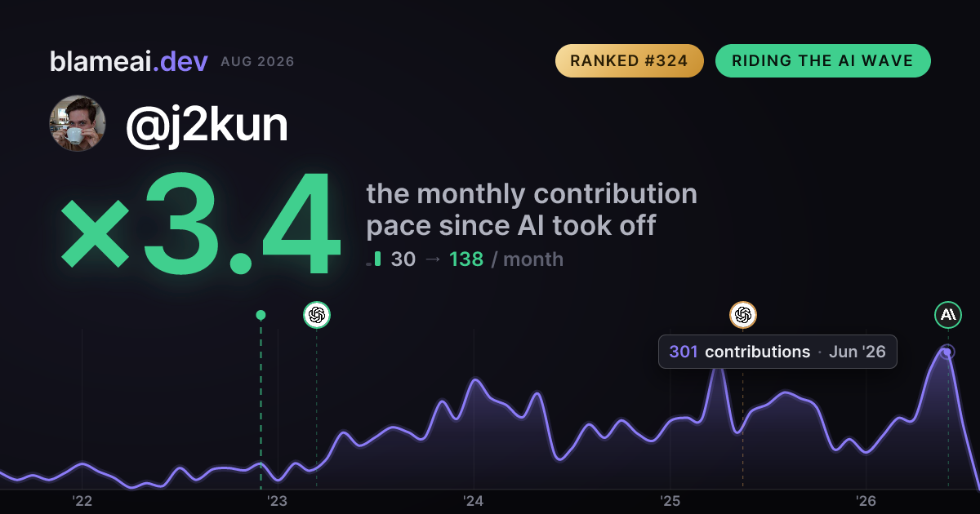Click the @j2kun username

(x=207, y=125)
